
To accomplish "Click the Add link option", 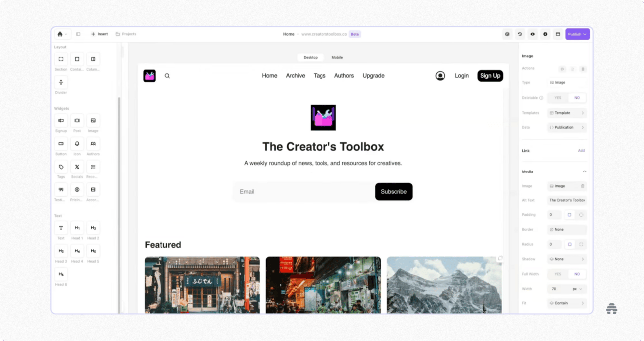I will [x=581, y=151].
